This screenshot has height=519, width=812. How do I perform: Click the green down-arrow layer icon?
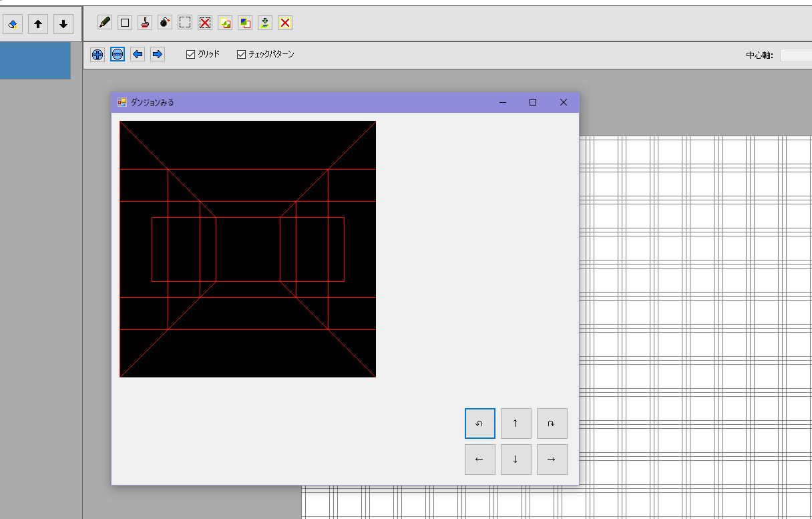click(265, 23)
